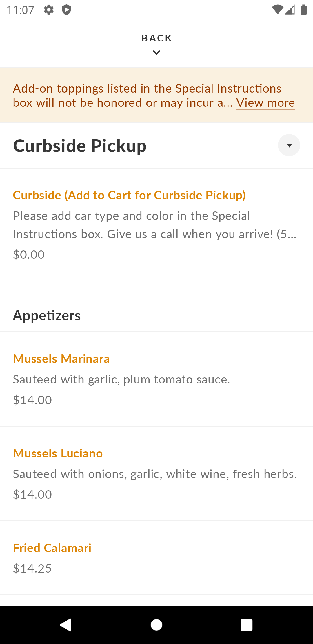
Task: Tap the Appetizers section header
Action: pyautogui.click(x=47, y=315)
